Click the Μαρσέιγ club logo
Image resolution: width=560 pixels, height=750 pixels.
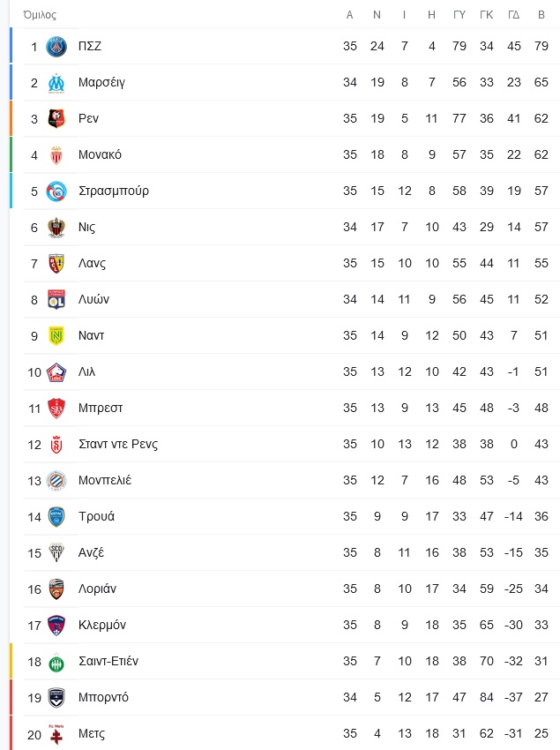coord(56,83)
